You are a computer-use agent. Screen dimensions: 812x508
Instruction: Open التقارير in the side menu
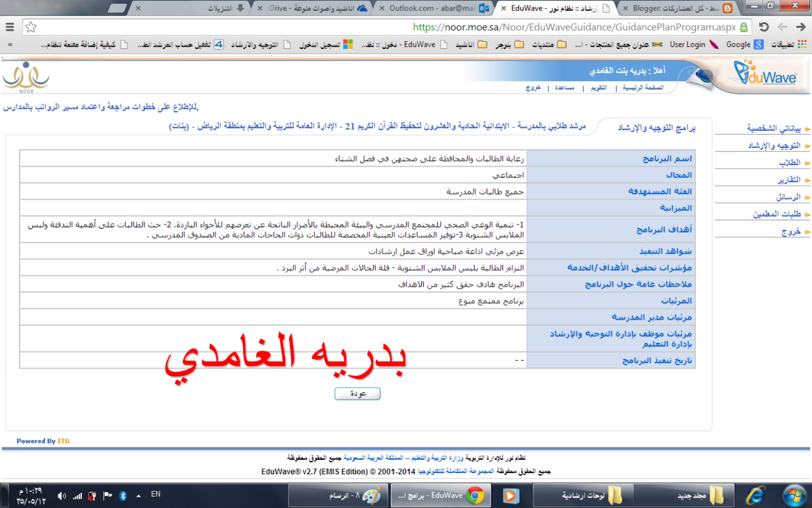pyautogui.click(x=789, y=180)
